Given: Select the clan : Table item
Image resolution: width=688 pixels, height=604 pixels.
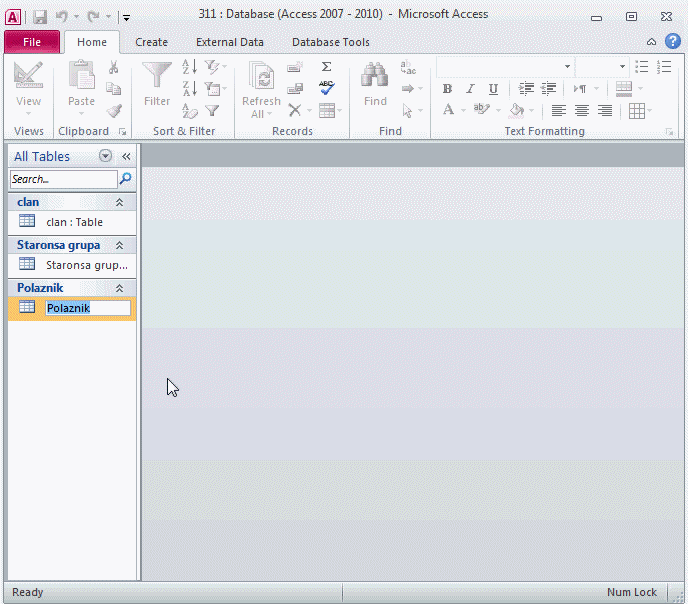Looking at the screenshot, I should click(74, 222).
